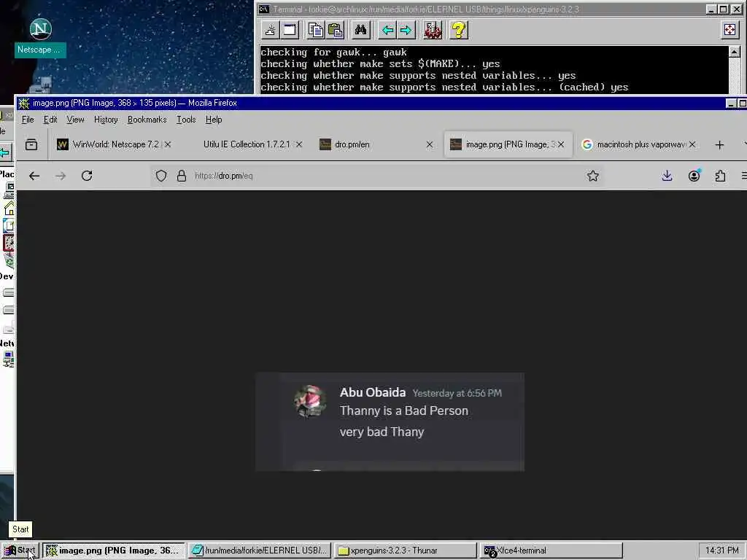View site security via the padlock icon
Viewport: 747px width, 560px height.
[182, 176]
